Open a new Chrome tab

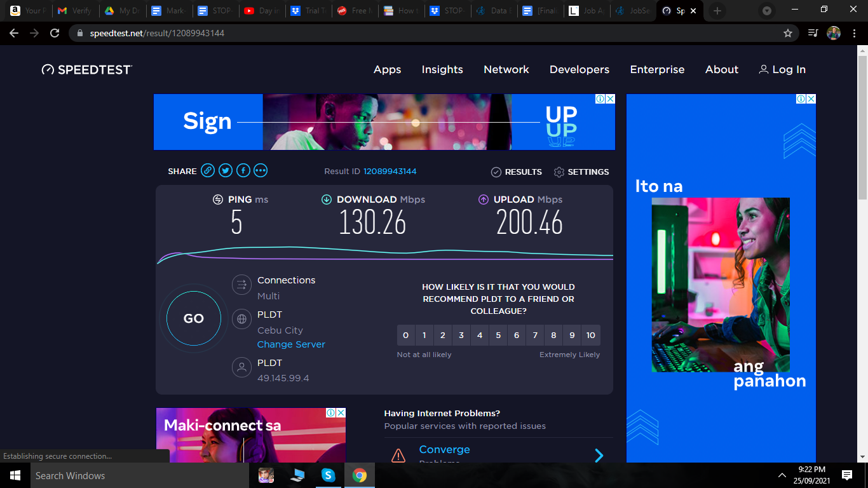pos(717,11)
